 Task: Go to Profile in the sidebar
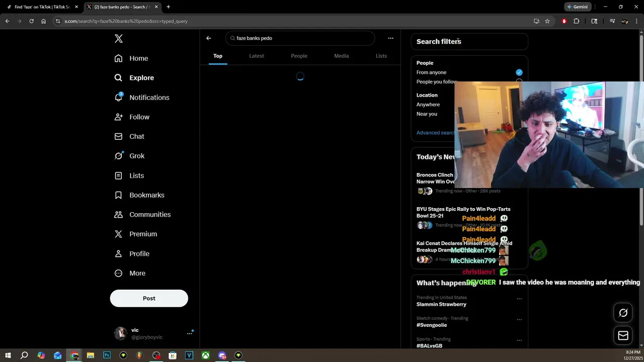point(131,254)
